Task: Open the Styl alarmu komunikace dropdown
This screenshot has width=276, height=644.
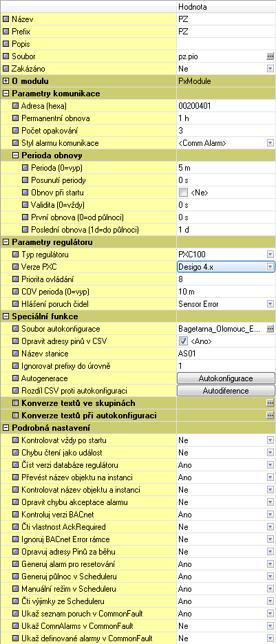Action: 270,143
